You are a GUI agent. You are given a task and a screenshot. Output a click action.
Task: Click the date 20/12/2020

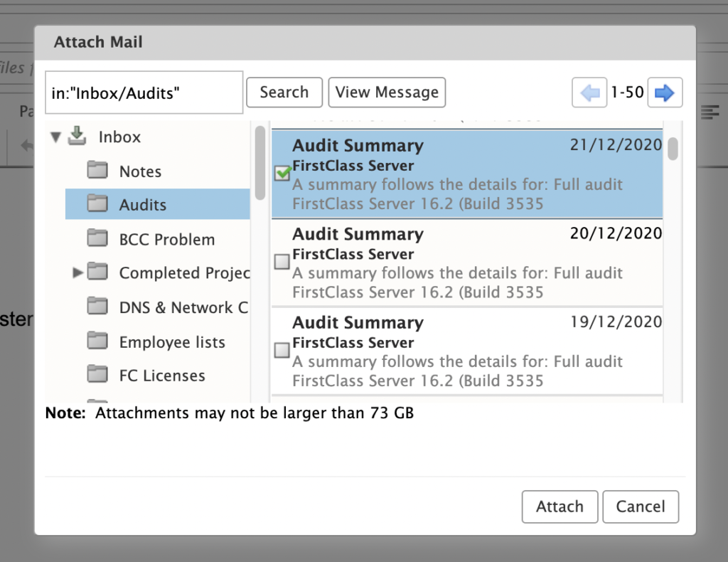click(x=616, y=233)
